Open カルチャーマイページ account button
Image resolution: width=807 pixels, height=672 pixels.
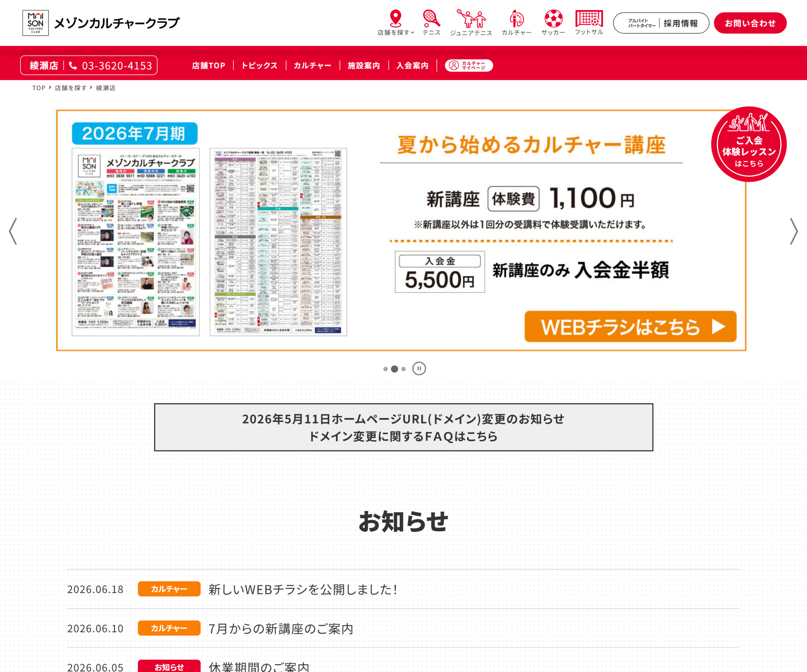(469, 65)
